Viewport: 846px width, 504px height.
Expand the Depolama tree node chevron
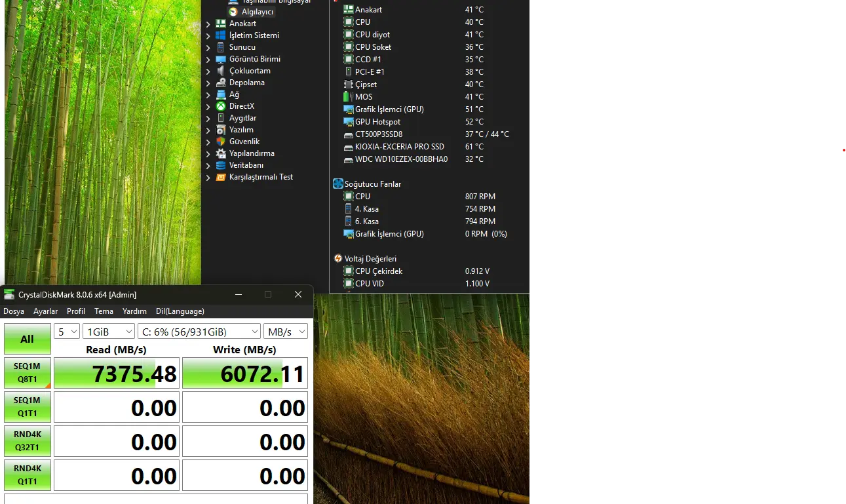pyautogui.click(x=208, y=83)
